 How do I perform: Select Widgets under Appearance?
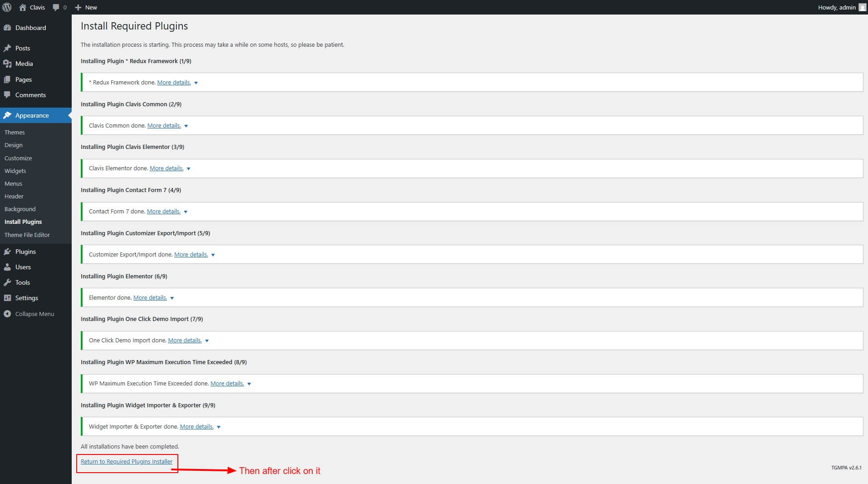(15, 171)
